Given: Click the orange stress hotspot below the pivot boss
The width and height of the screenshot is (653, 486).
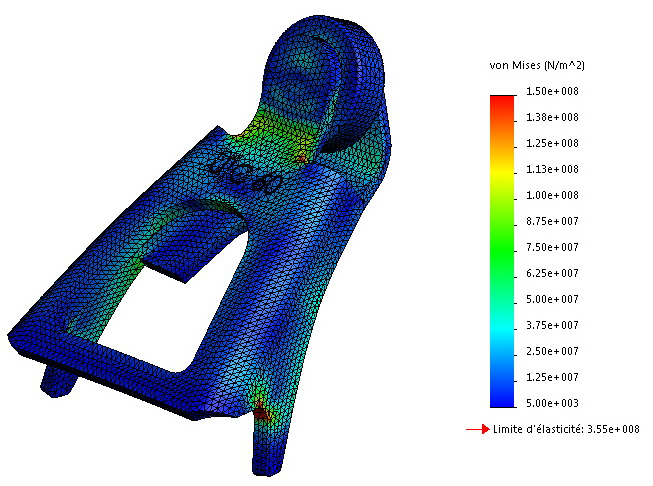Looking at the screenshot, I should click(302, 157).
